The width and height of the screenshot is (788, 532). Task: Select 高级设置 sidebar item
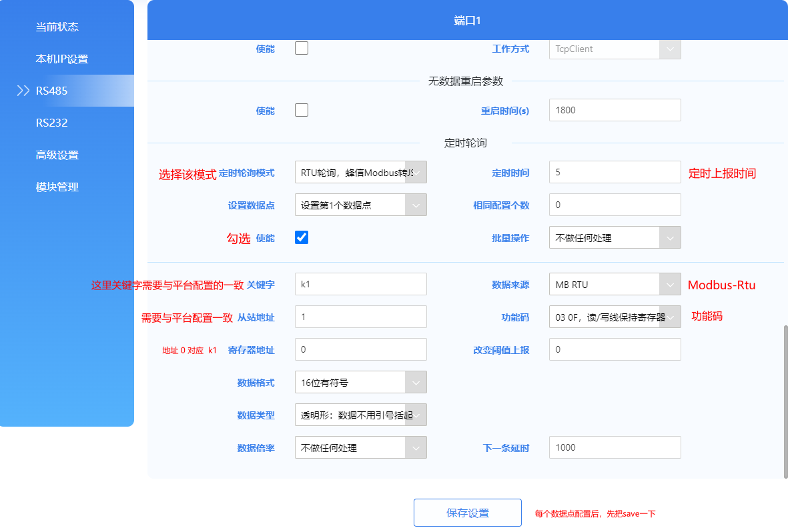57,155
